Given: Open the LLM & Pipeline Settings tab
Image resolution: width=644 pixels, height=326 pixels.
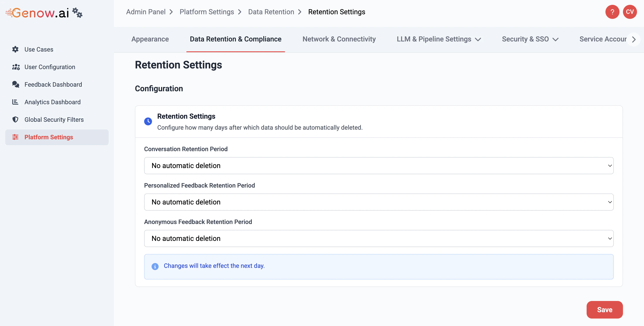Looking at the screenshot, I should click(x=434, y=39).
